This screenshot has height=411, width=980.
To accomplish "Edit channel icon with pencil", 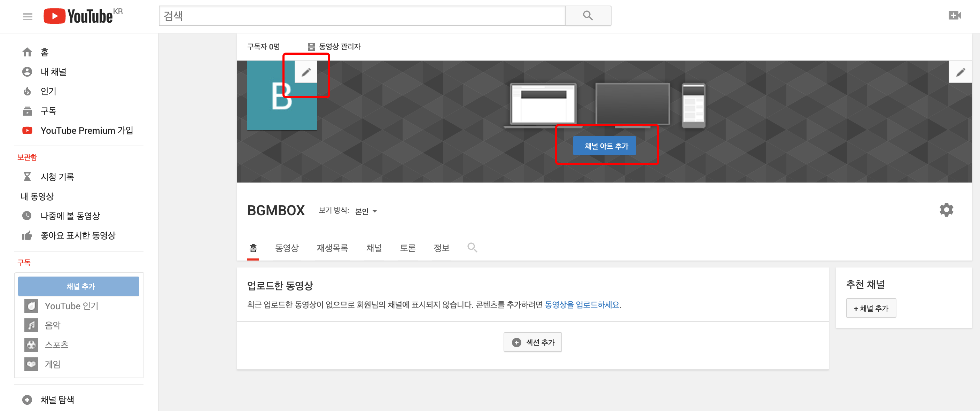I will [x=306, y=72].
